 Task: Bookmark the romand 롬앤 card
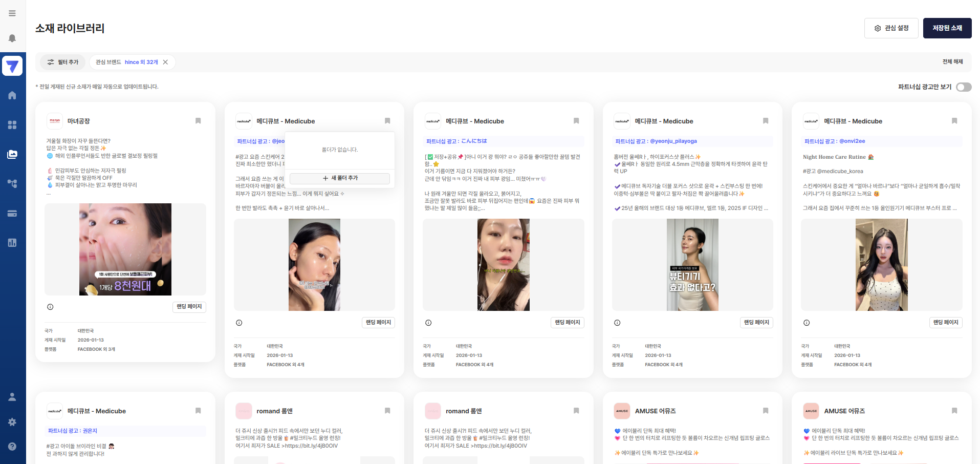tap(387, 411)
